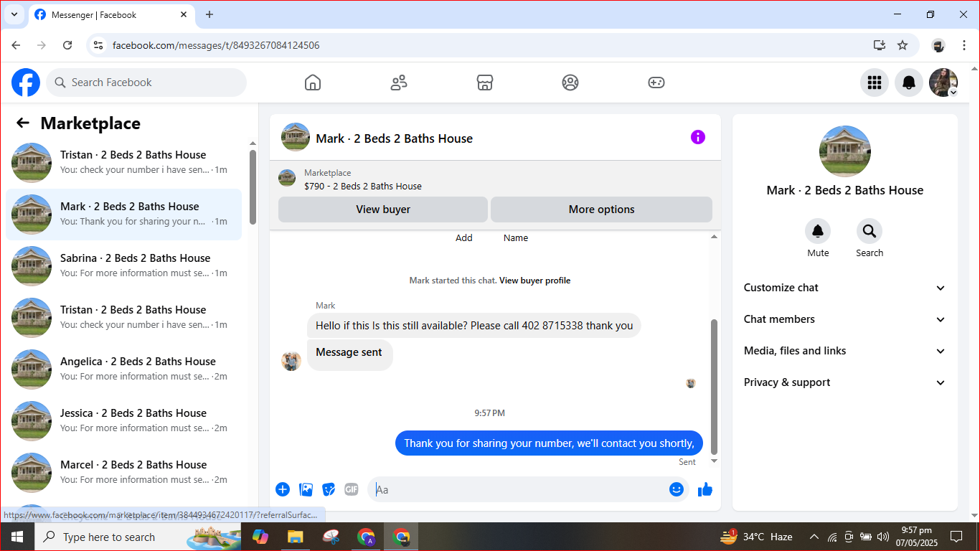
Task: Click the house thumbnail in right panel
Action: pyautogui.click(x=845, y=151)
